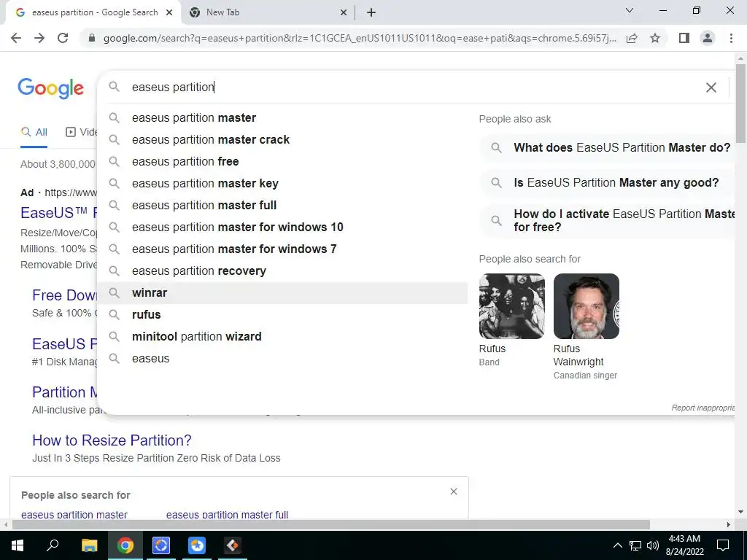Open easeus partition master full related link

228,515
